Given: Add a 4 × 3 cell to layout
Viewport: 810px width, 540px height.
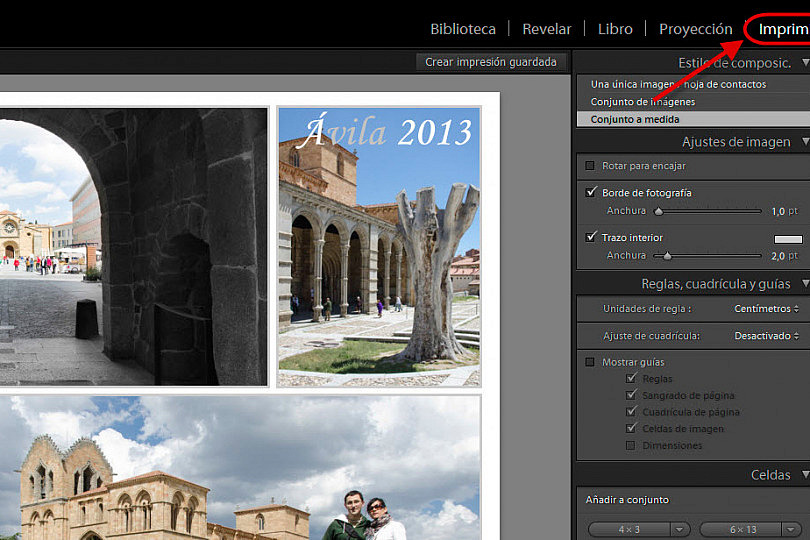Looking at the screenshot, I should pyautogui.click(x=629, y=530).
